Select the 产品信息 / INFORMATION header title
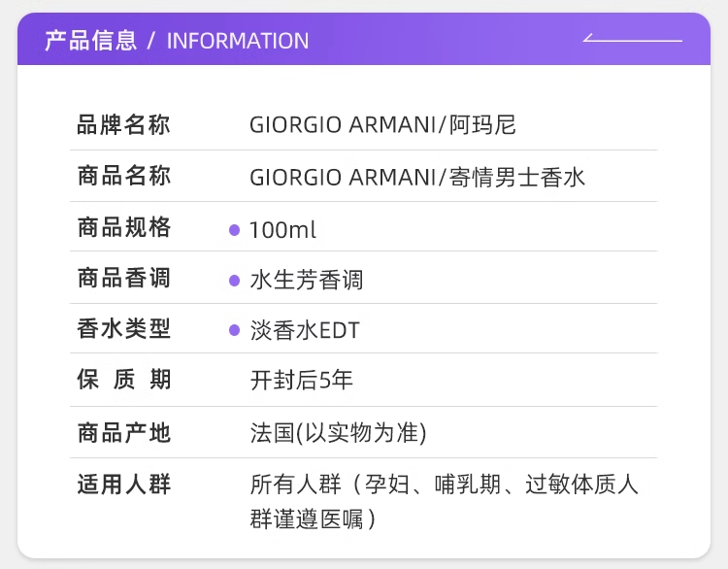 177,41
